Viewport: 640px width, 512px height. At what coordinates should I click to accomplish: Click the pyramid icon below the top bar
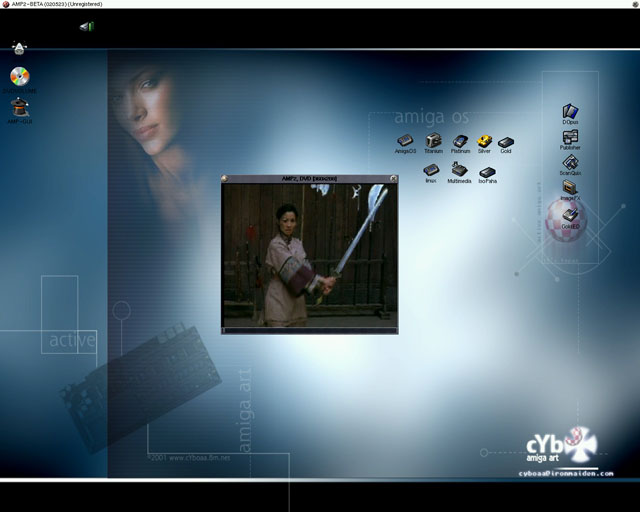pos(20,47)
